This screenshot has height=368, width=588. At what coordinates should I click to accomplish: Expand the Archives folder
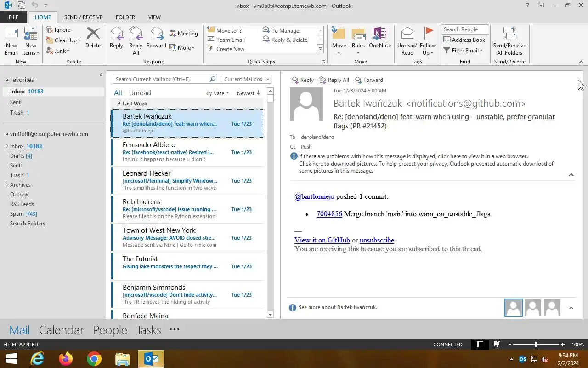[7, 185]
